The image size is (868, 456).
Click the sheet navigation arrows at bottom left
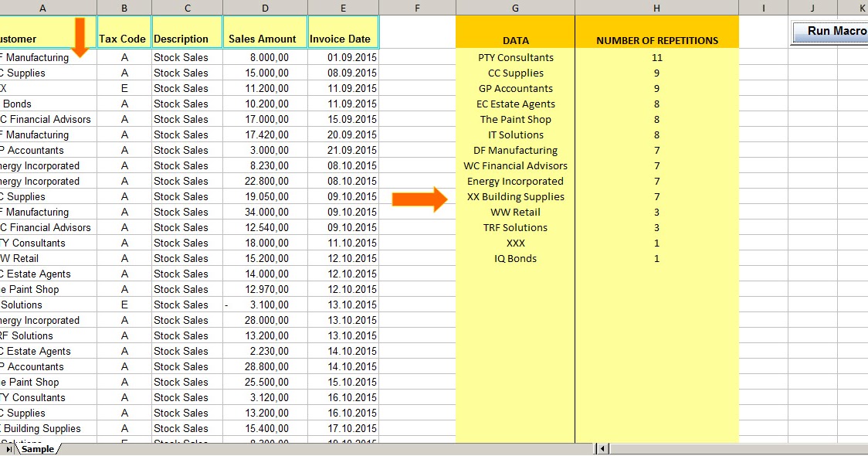point(8,448)
